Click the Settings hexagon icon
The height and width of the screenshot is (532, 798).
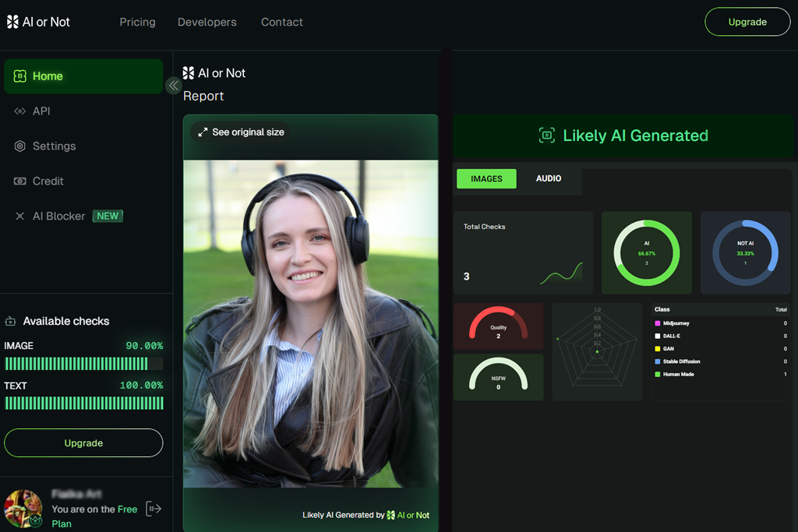19,146
